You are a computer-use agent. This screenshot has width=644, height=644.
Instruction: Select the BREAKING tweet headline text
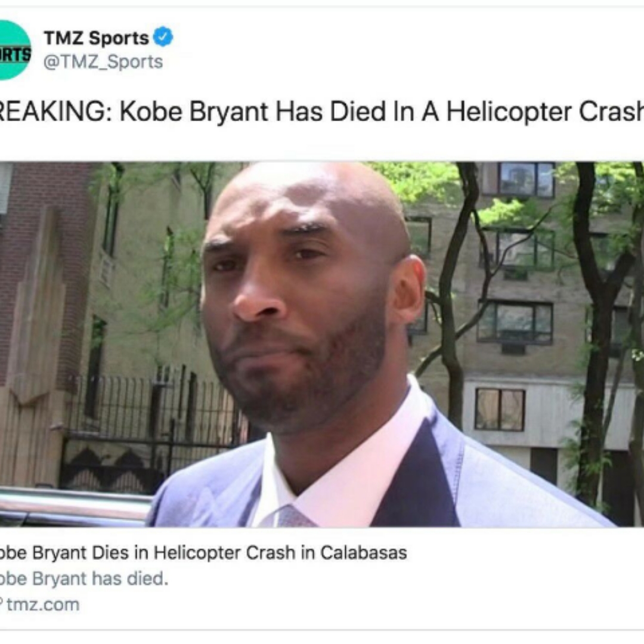[322, 112]
